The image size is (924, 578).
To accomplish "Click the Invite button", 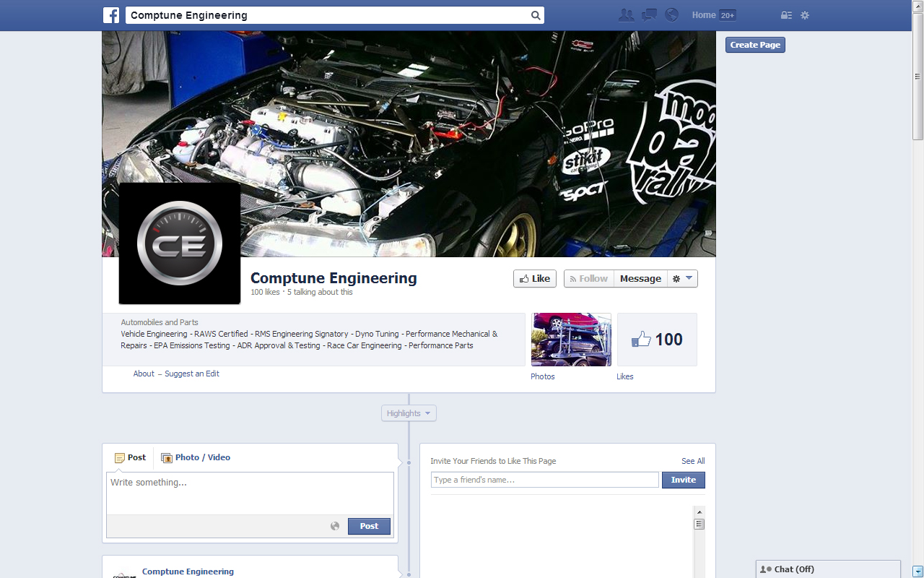I will click(x=684, y=480).
